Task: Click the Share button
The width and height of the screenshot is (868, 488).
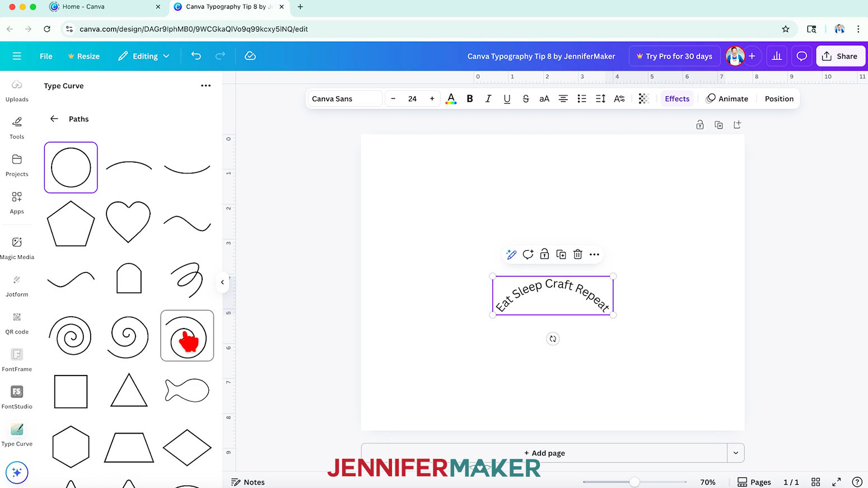Action: [x=840, y=56]
